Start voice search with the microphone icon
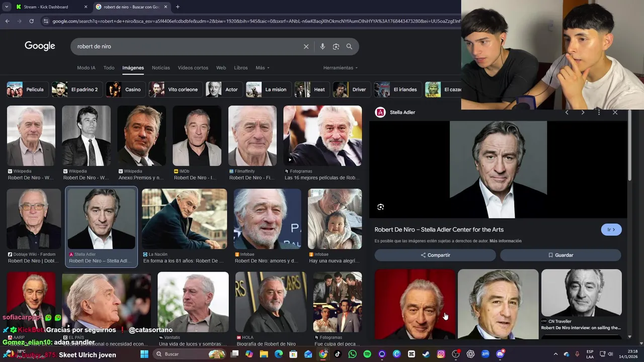 [x=323, y=46]
